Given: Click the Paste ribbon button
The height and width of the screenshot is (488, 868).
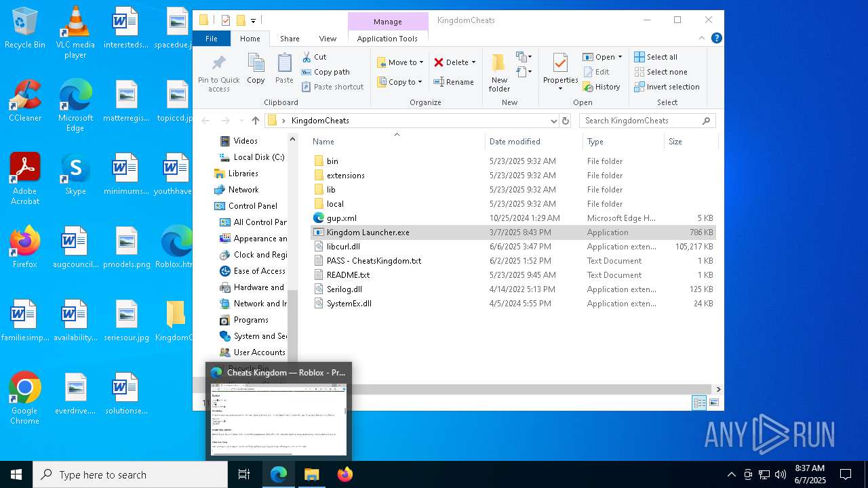Looking at the screenshot, I should (284, 70).
